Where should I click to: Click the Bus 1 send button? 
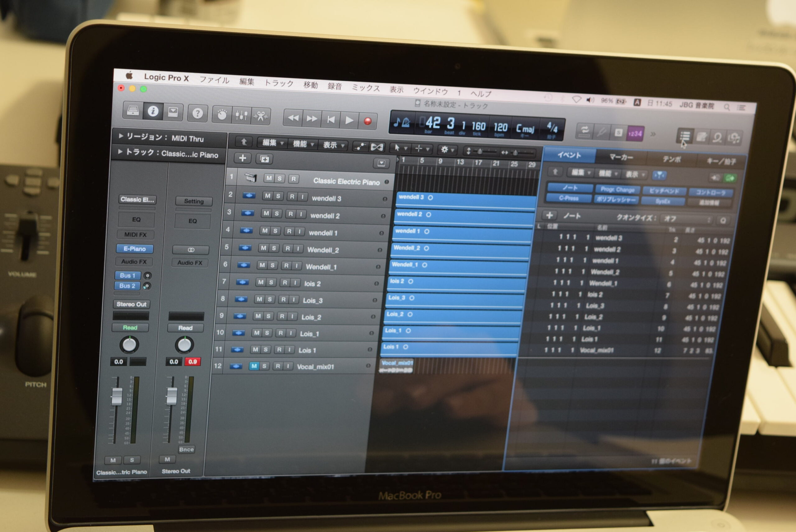[x=127, y=275]
